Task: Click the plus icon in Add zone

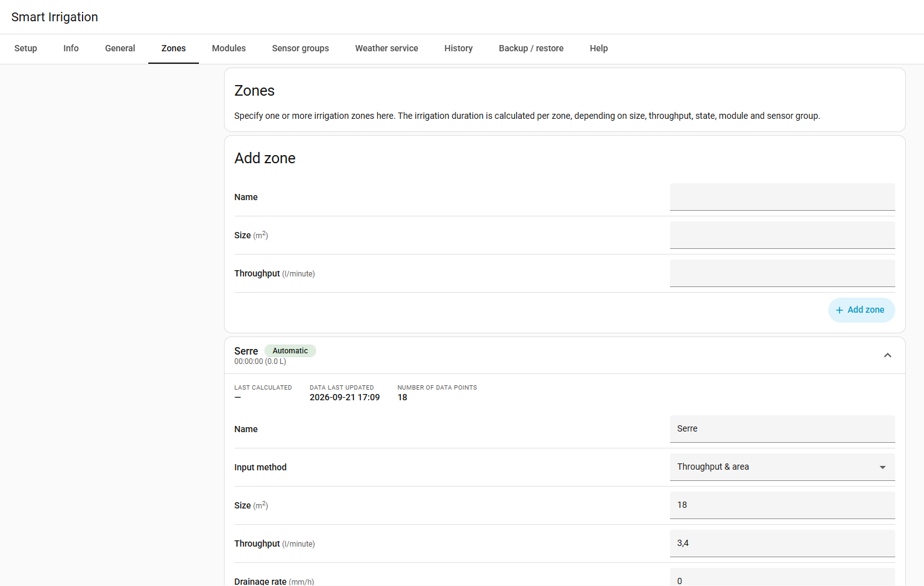Action: [x=840, y=310]
